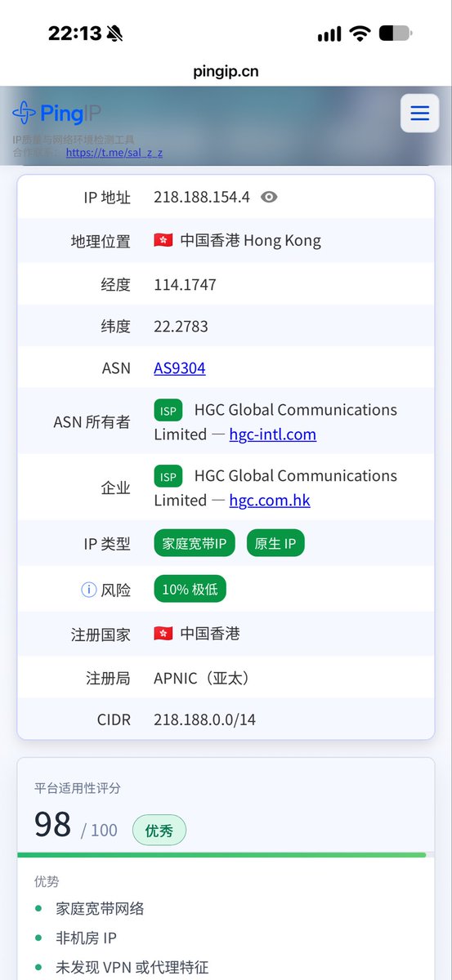
Task: Click the IP address 218.188.154.4
Action: (x=202, y=197)
